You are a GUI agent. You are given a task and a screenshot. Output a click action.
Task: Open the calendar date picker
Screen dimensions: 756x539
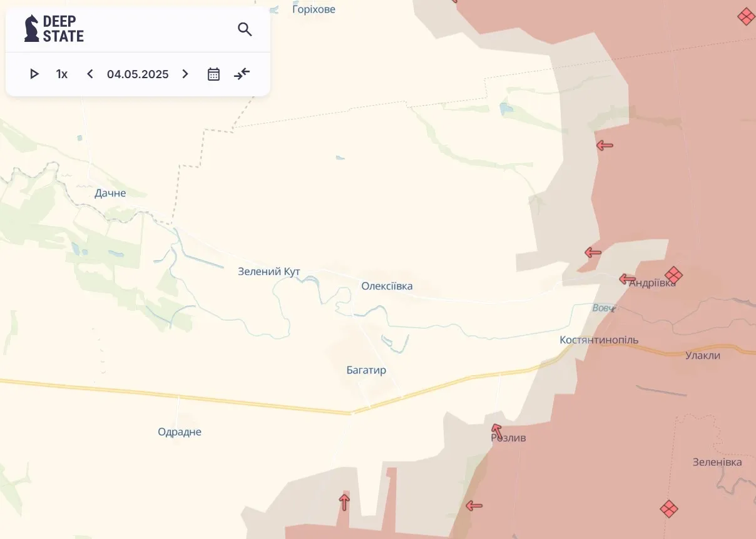[213, 74]
